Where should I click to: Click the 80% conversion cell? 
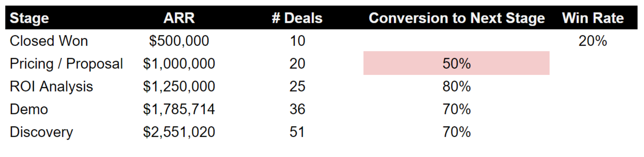pos(456,87)
